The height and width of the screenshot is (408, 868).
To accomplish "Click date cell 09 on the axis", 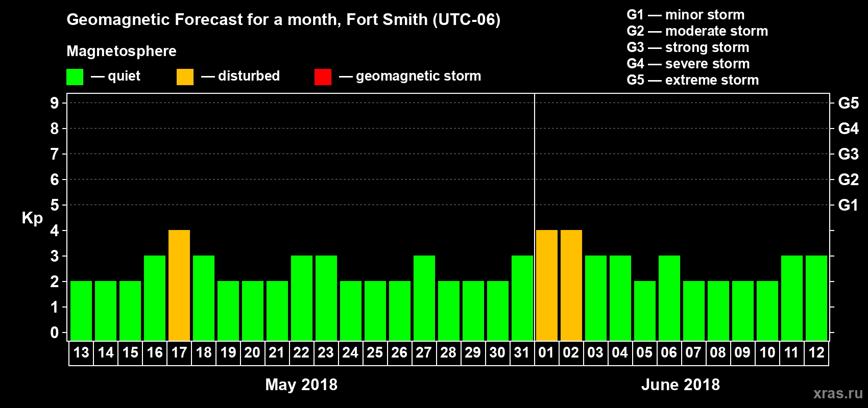I will [x=743, y=353].
